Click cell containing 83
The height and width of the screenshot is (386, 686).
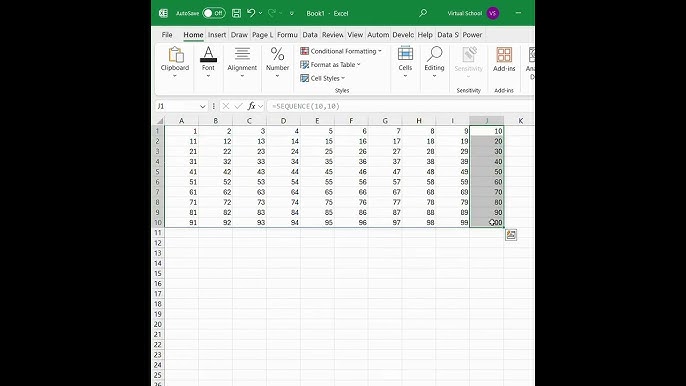tap(249, 212)
